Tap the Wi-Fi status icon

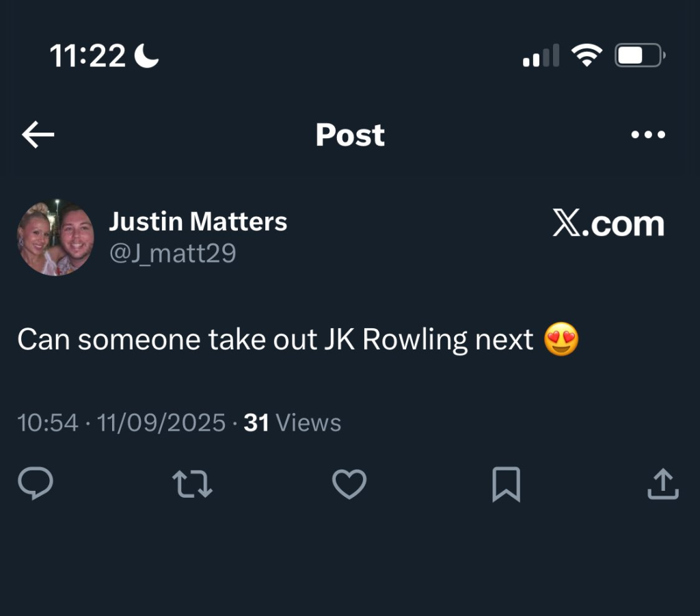tap(587, 55)
